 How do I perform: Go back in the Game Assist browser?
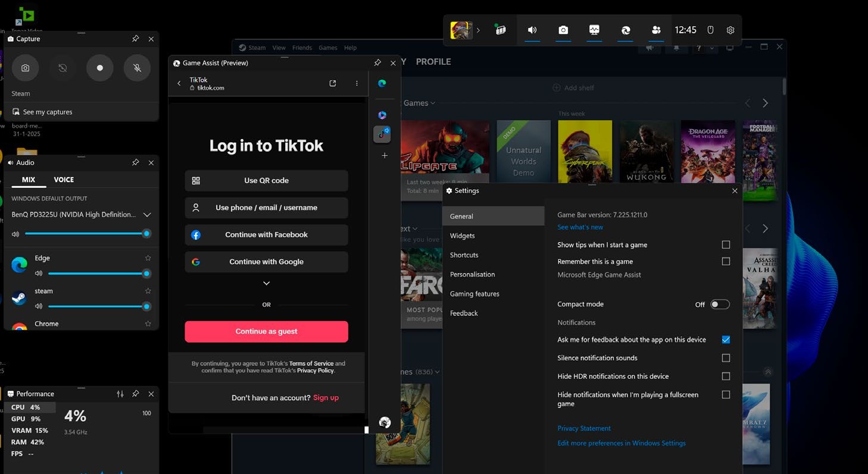pyautogui.click(x=179, y=83)
